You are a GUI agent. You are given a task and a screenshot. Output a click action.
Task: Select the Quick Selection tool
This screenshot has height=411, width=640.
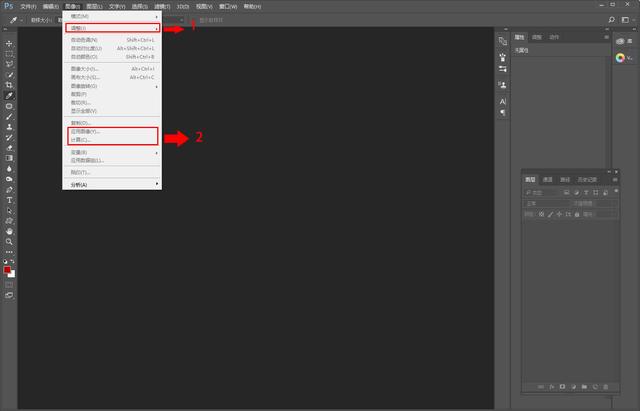(9, 75)
